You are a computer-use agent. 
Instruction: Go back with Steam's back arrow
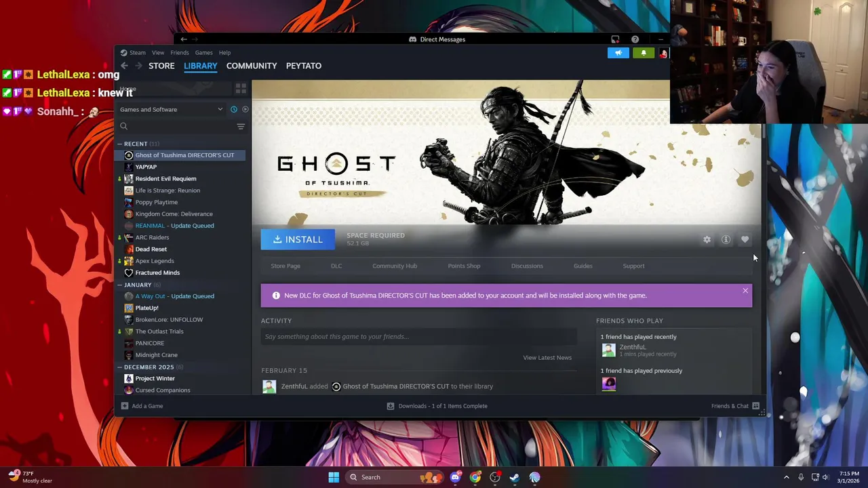click(124, 66)
